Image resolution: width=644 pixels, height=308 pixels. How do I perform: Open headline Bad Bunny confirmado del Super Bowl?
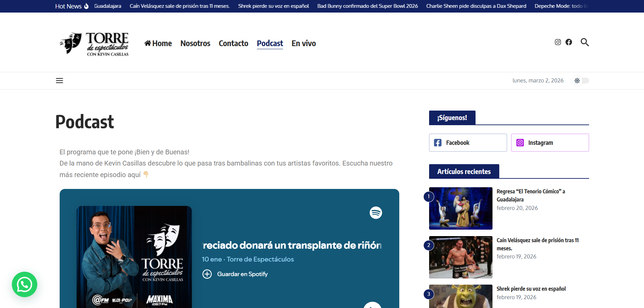coord(367,6)
